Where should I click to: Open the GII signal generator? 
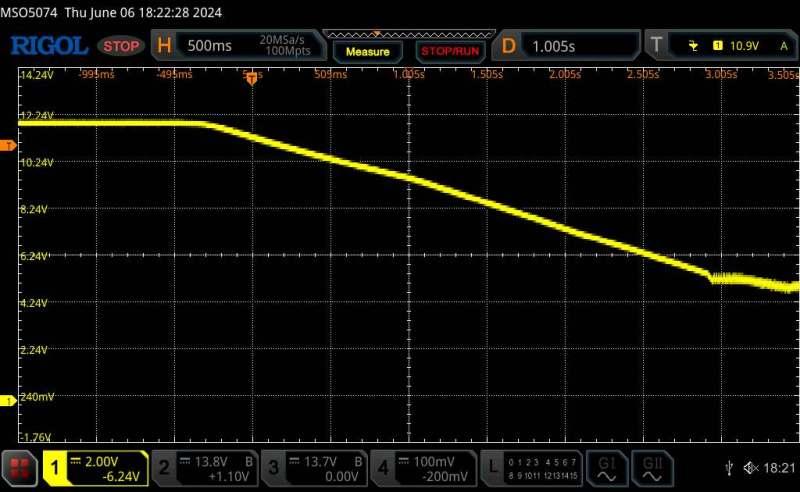[x=654, y=467]
